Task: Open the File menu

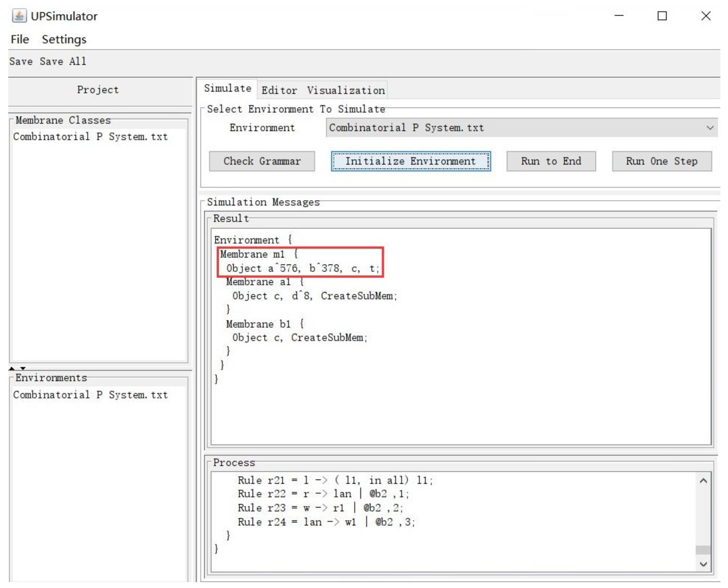Action: click(20, 39)
